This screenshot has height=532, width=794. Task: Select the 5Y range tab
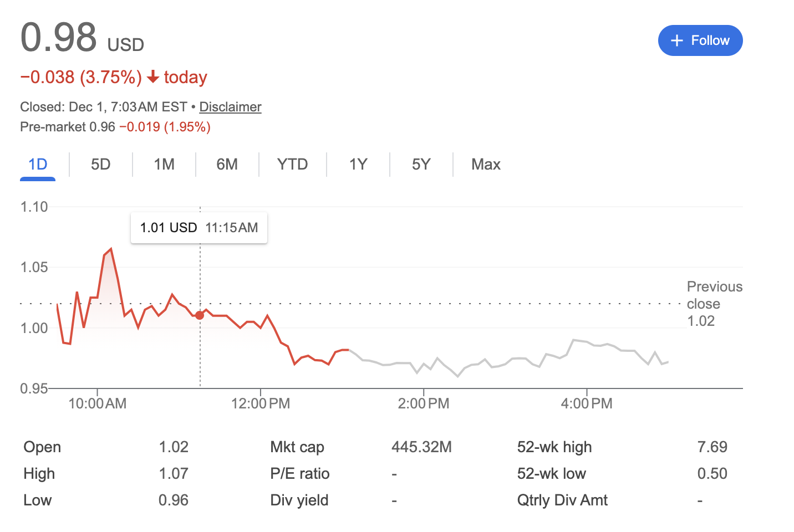click(421, 165)
